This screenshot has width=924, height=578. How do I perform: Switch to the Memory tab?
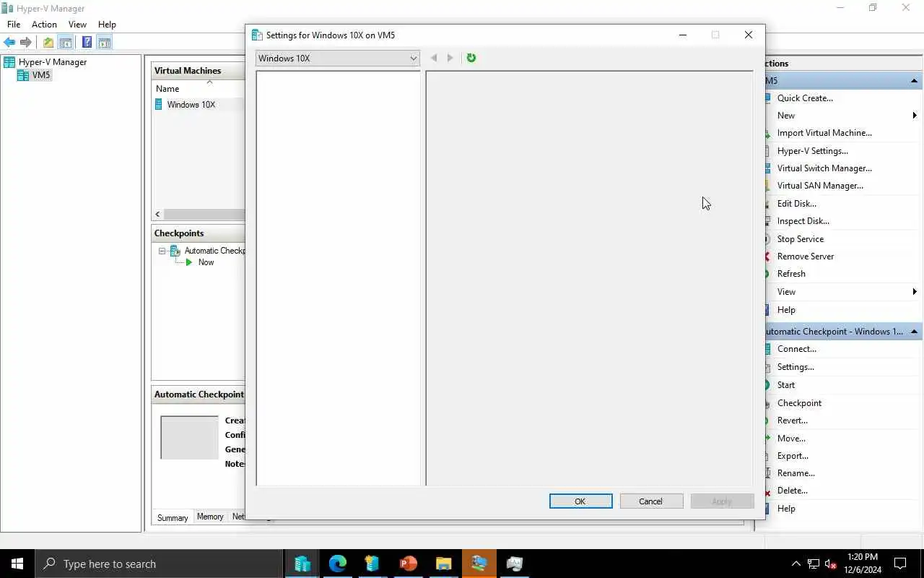(x=210, y=517)
